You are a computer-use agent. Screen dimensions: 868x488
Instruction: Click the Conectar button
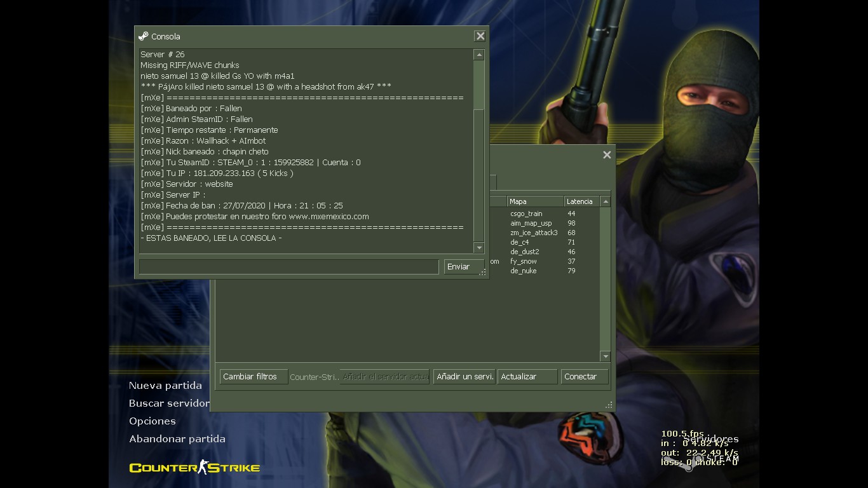click(x=585, y=377)
